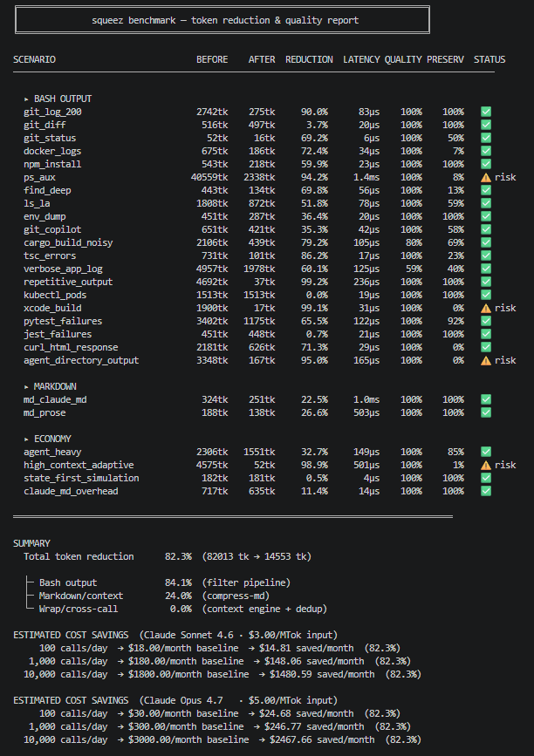Image resolution: width=534 pixels, height=756 pixels.
Task: Click the BEFORE column header
Action: tap(212, 59)
